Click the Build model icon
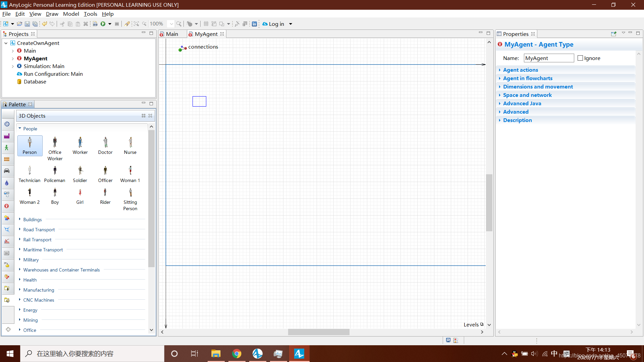The height and width of the screenshot is (362, 644). (95, 24)
